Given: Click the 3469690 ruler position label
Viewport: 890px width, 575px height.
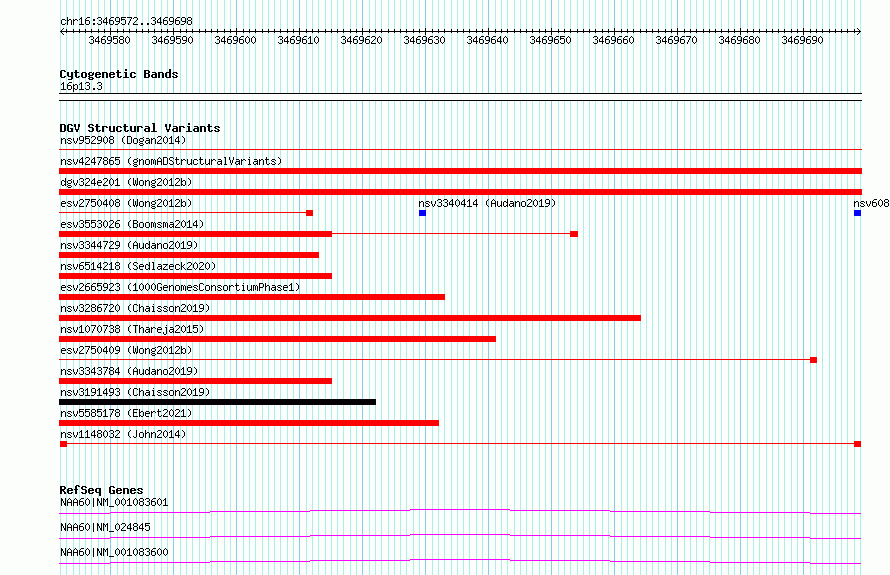Looking at the screenshot, I should click(x=802, y=40).
